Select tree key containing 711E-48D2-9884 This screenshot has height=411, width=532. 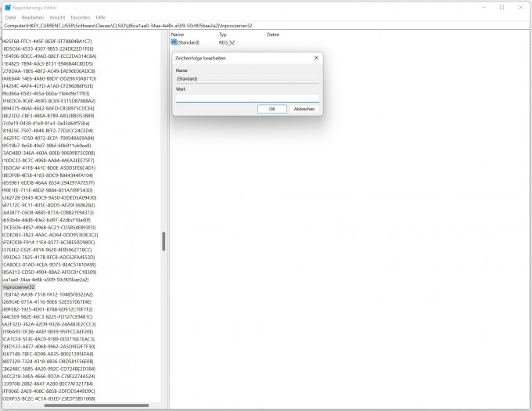coord(48,190)
